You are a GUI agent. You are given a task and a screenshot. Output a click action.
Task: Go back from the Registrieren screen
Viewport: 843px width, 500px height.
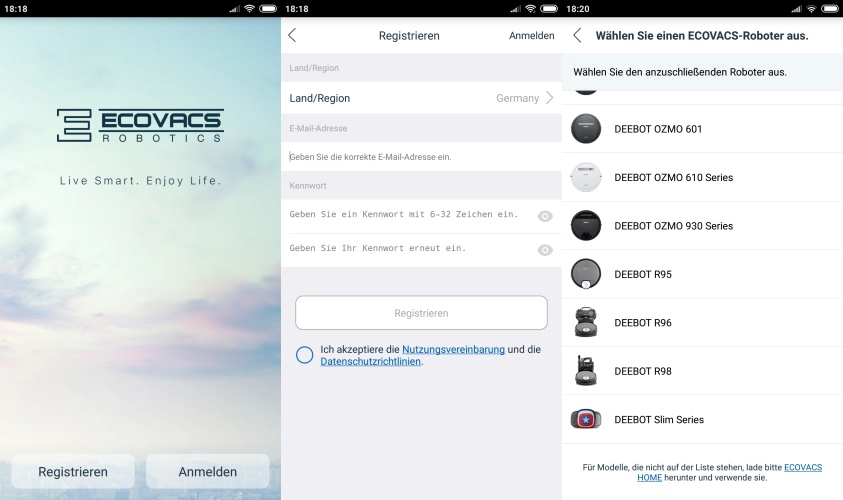[292, 35]
